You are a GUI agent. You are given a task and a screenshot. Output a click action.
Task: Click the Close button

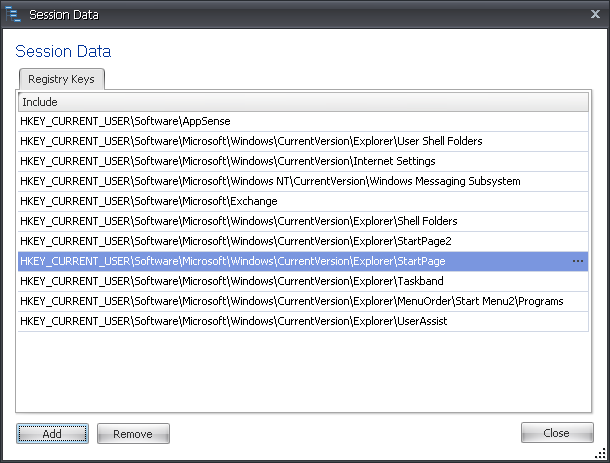coord(557,433)
